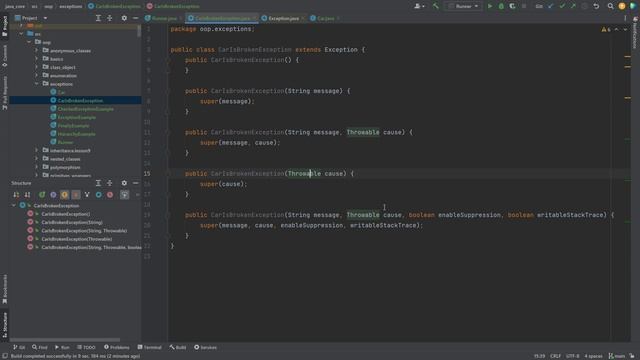Select CarIsBrokenException(Throwable) in Structure
Viewport: 640px width, 360px height.
tap(76, 239)
